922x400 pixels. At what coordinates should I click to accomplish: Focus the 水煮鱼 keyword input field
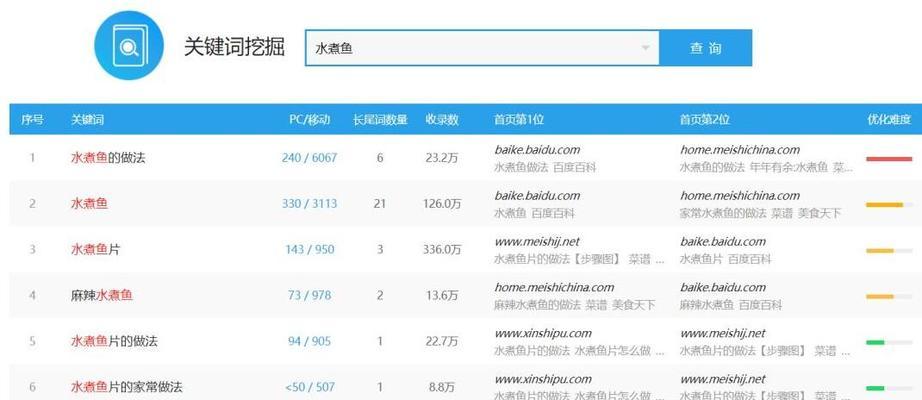tap(482, 48)
